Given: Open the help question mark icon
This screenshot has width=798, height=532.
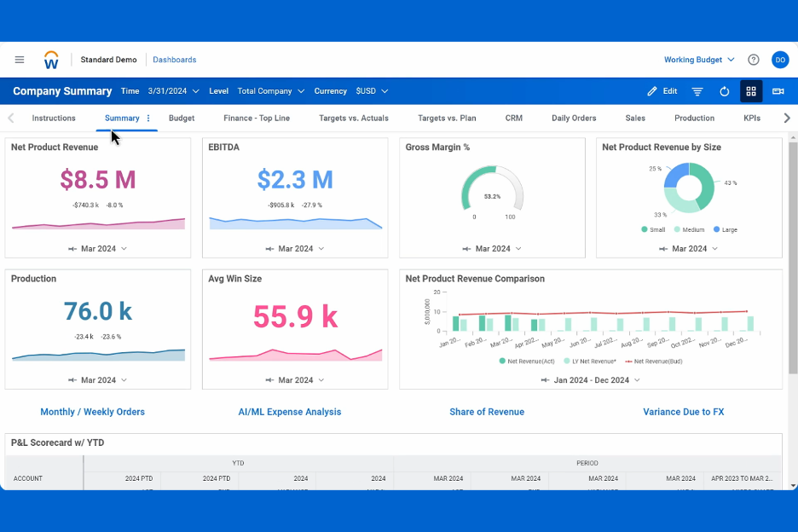Looking at the screenshot, I should pos(754,60).
